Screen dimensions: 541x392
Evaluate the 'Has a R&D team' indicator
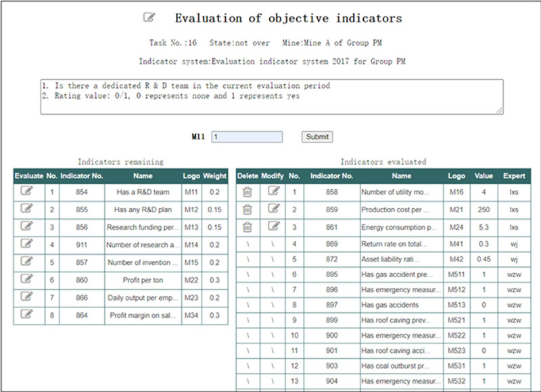[28, 191]
